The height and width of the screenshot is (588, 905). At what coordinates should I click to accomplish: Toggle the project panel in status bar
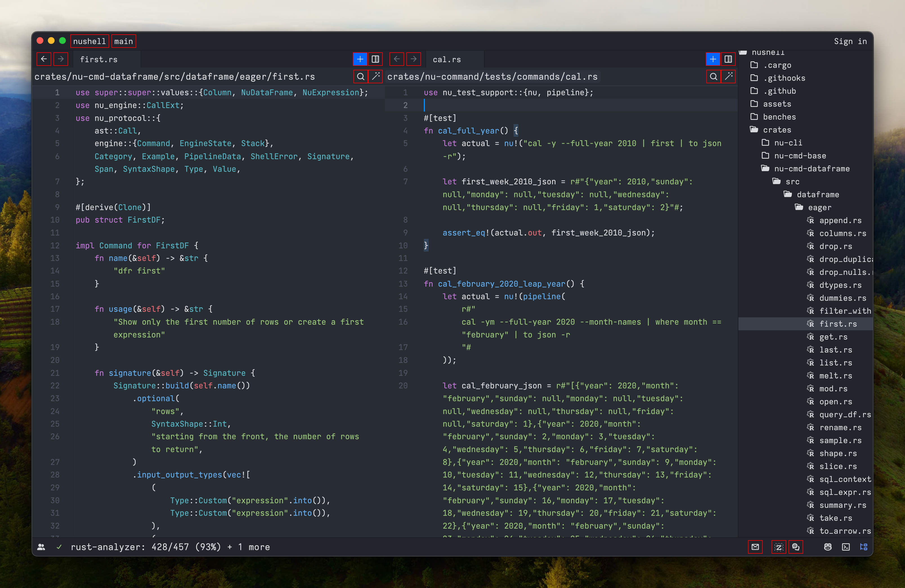click(863, 547)
